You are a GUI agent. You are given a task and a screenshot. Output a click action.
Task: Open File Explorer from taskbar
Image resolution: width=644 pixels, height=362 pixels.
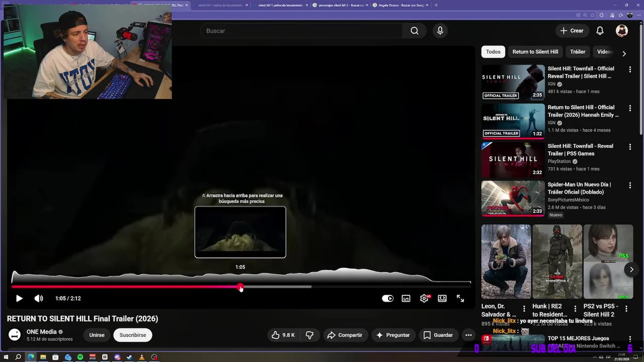[43, 357]
